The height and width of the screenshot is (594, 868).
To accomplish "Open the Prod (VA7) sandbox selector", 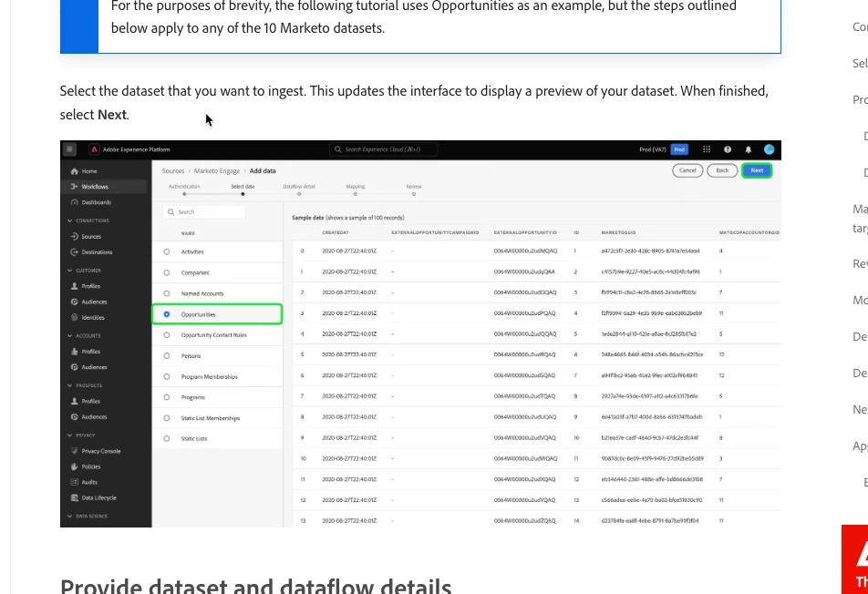I will (653, 149).
